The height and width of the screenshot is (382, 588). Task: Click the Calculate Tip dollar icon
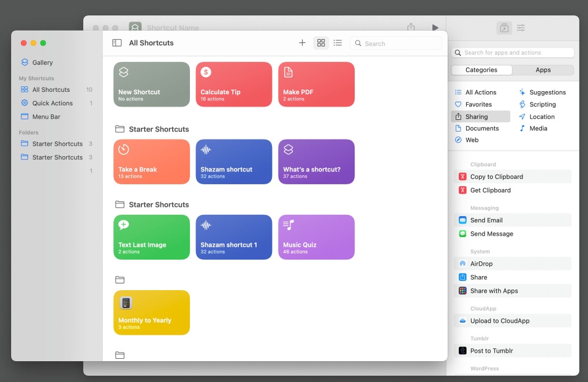[x=206, y=72]
